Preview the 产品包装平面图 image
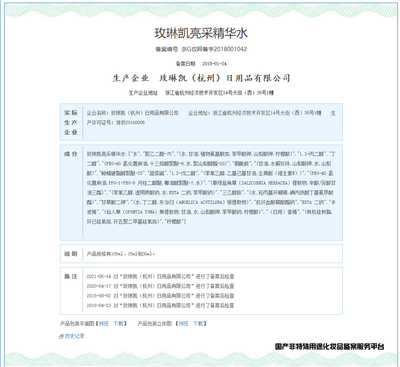 pyautogui.click(x=104, y=324)
